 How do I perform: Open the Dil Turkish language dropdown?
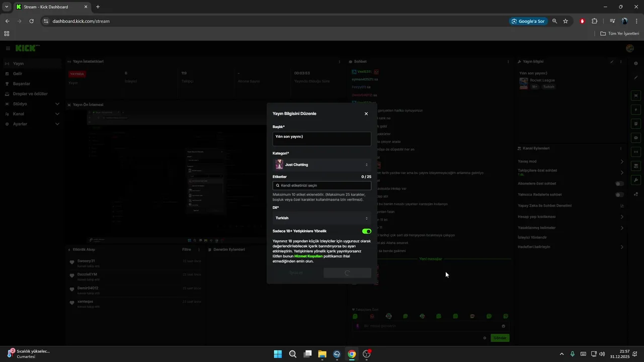322,218
